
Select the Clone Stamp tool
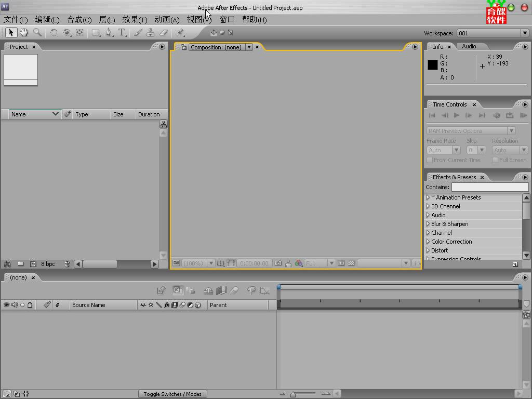150,33
